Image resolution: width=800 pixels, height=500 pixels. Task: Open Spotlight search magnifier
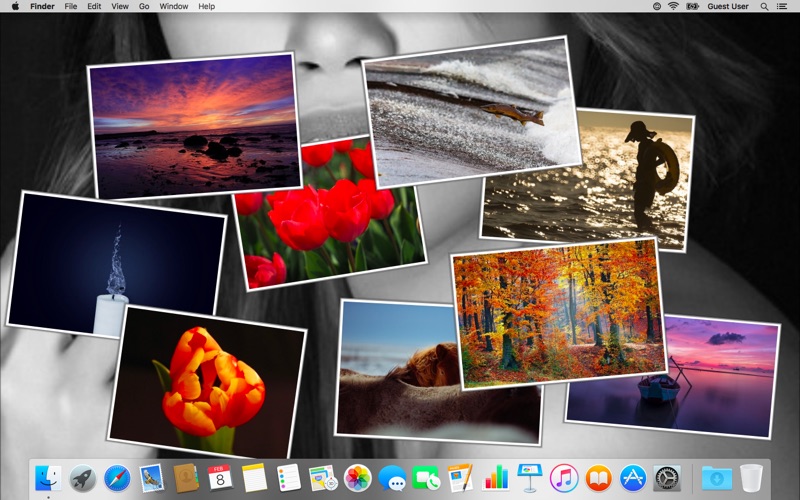click(764, 6)
